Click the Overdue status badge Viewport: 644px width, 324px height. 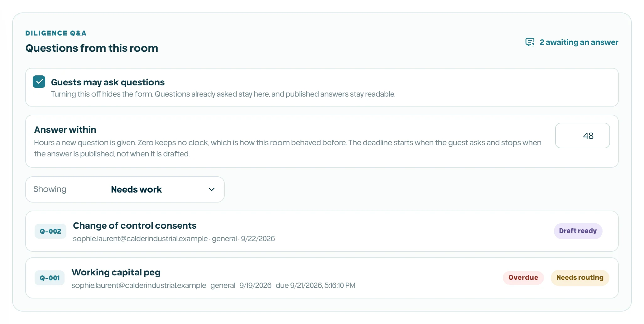pyautogui.click(x=523, y=278)
